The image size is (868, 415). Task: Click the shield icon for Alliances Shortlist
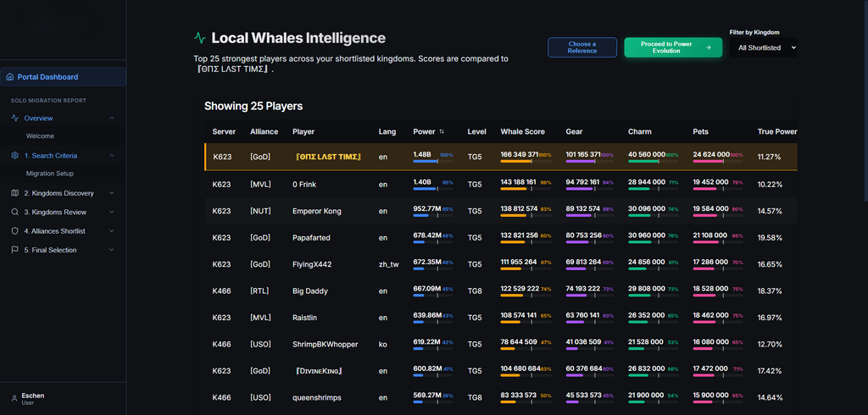point(15,230)
